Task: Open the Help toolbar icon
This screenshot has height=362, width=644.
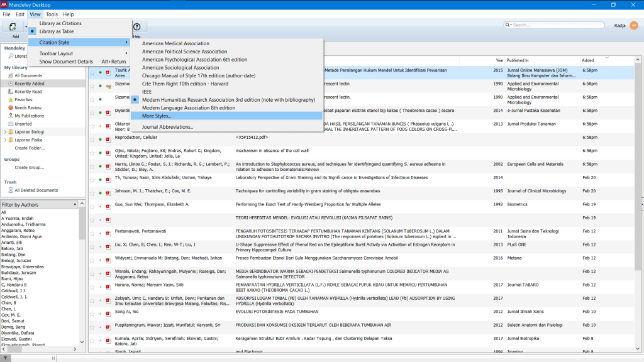Action: pos(136,26)
